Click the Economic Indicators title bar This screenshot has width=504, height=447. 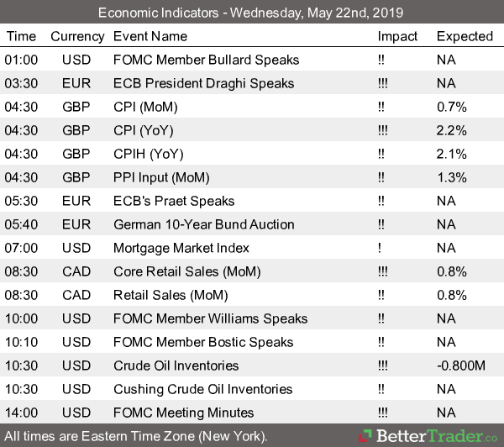(251, 13)
